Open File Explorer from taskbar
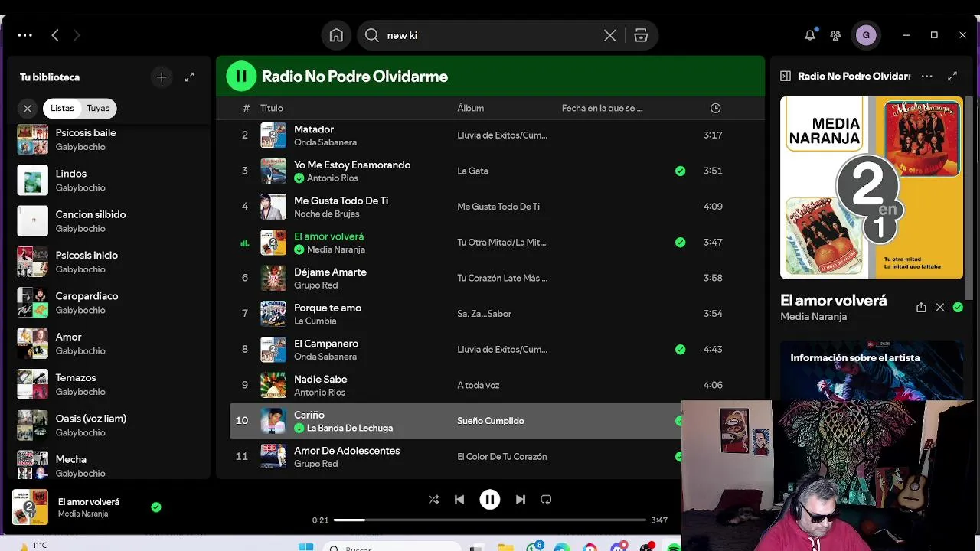Image resolution: width=980 pixels, height=551 pixels. [x=505, y=547]
